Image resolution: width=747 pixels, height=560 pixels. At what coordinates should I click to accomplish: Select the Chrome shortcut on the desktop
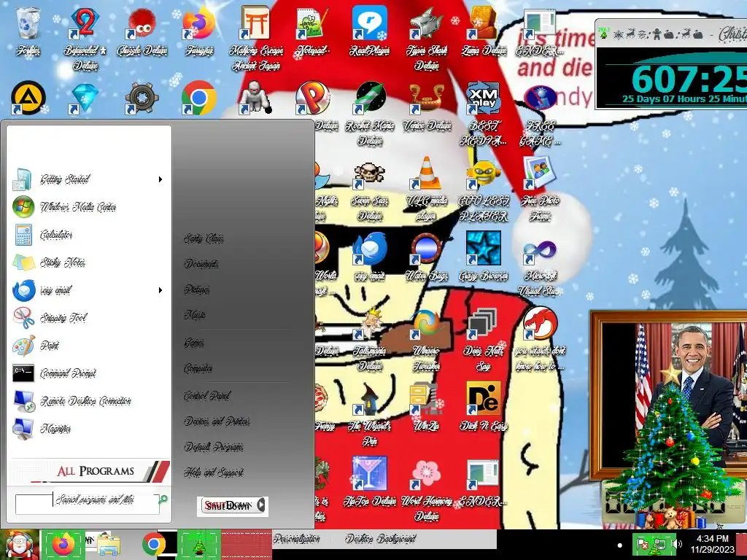pos(198,98)
